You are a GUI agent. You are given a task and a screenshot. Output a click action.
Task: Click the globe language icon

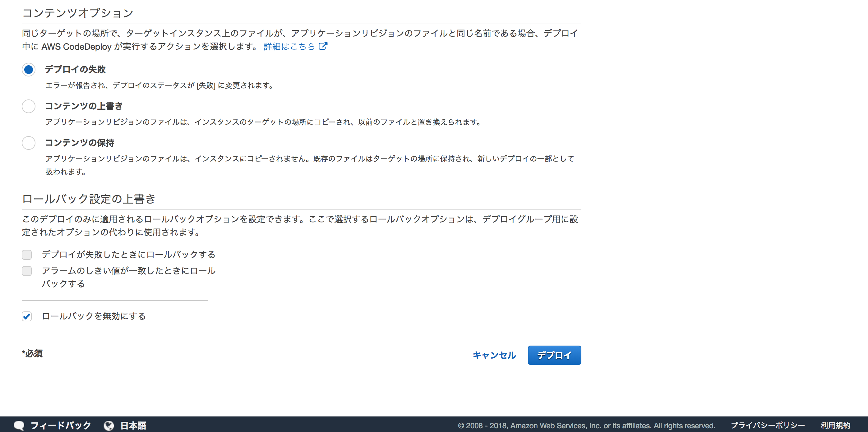(109, 425)
